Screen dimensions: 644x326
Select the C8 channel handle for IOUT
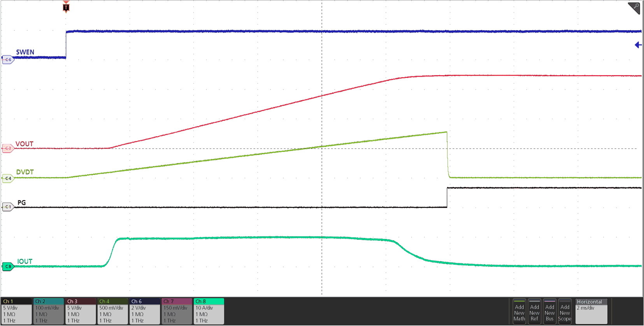8,266
